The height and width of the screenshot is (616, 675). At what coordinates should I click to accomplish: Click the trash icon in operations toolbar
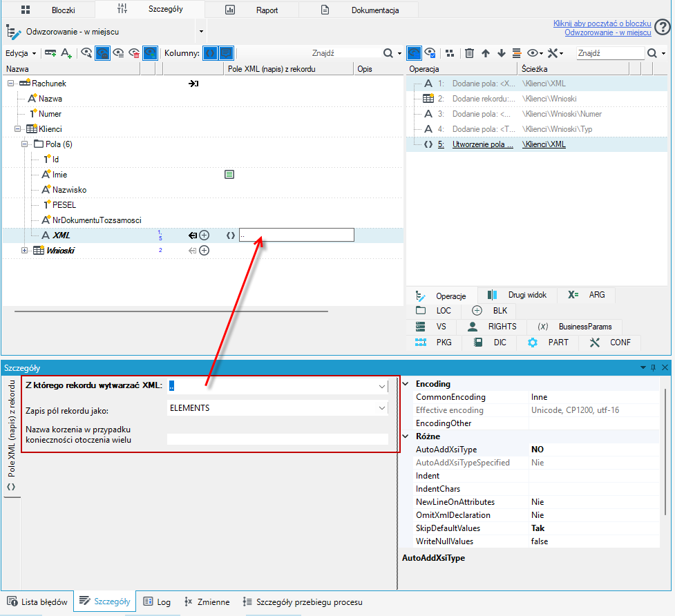click(x=469, y=53)
